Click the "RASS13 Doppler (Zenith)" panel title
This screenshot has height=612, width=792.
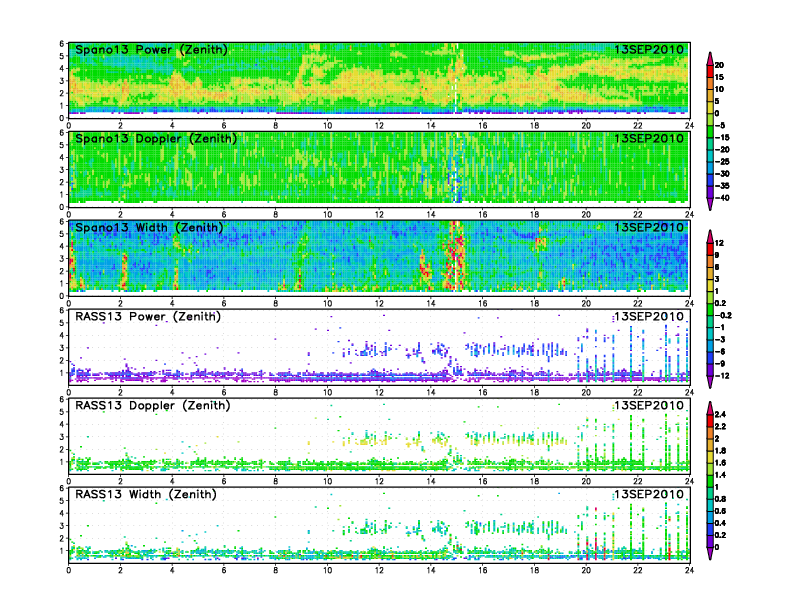[x=153, y=405]
